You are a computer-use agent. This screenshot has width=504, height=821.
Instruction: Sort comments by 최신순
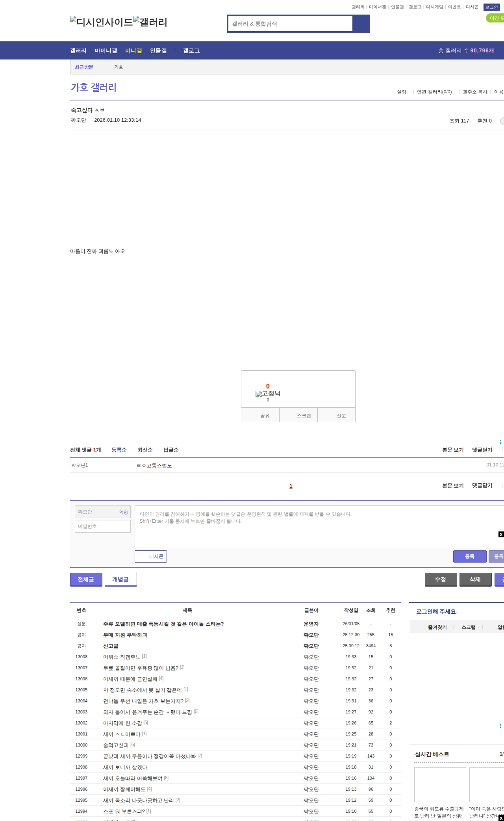(x=145, y=450)
